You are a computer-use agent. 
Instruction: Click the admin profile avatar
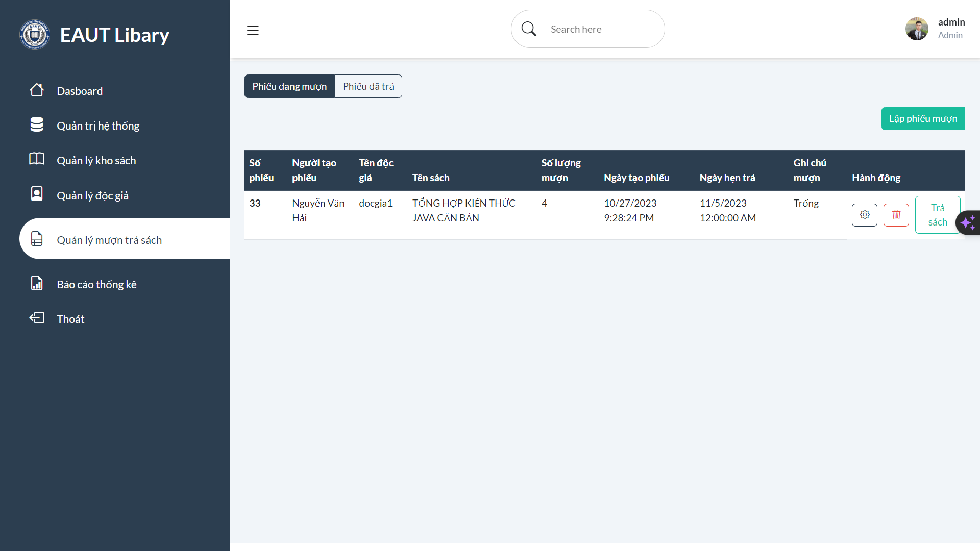[917, 29]
